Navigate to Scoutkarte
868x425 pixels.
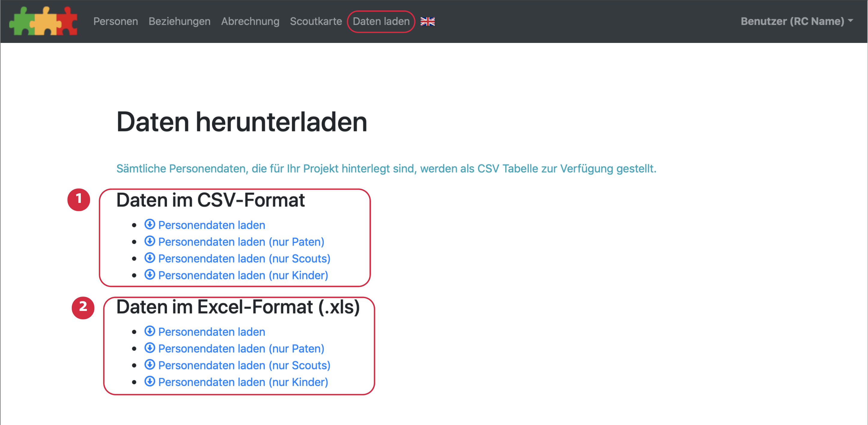click(x=316, y=21)
